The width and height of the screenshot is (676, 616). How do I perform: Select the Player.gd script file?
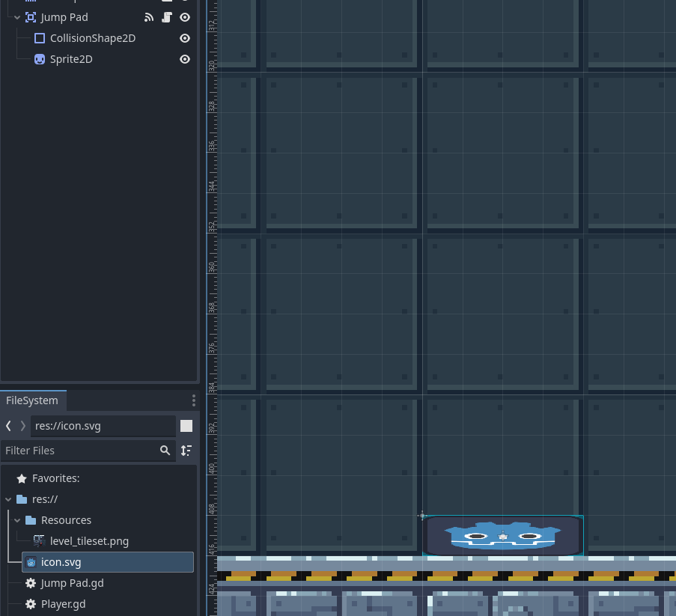(64, 604)
